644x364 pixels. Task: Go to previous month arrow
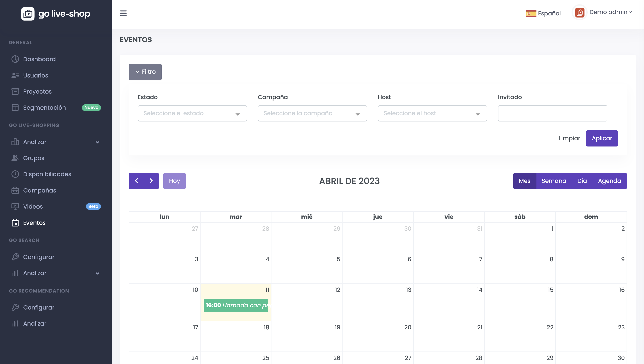pyautogui.click(x=136, y=181)
